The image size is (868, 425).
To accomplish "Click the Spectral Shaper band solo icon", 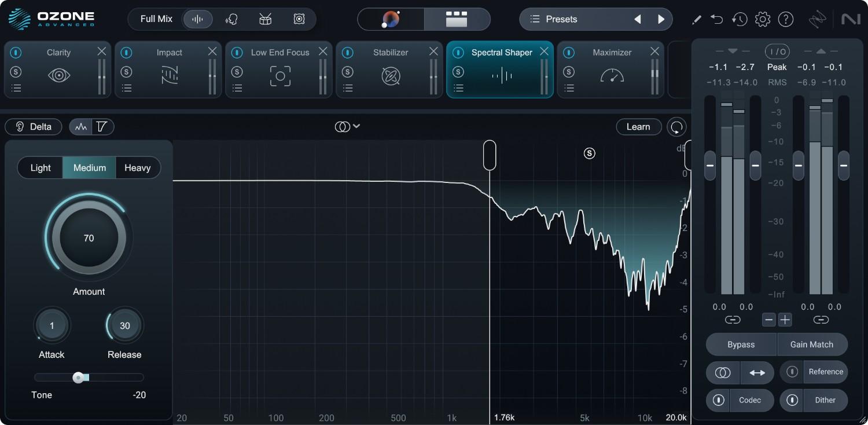I will click(x=589, y=153).
